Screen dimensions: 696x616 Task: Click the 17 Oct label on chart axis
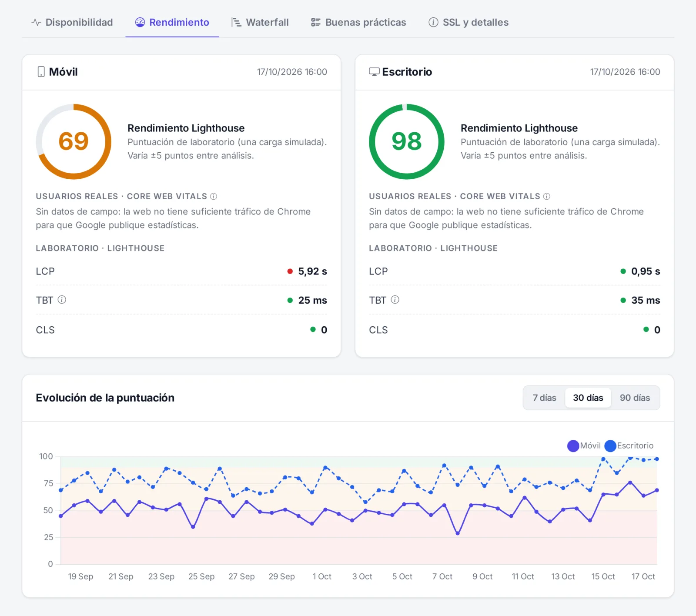(x=643, y=576)
